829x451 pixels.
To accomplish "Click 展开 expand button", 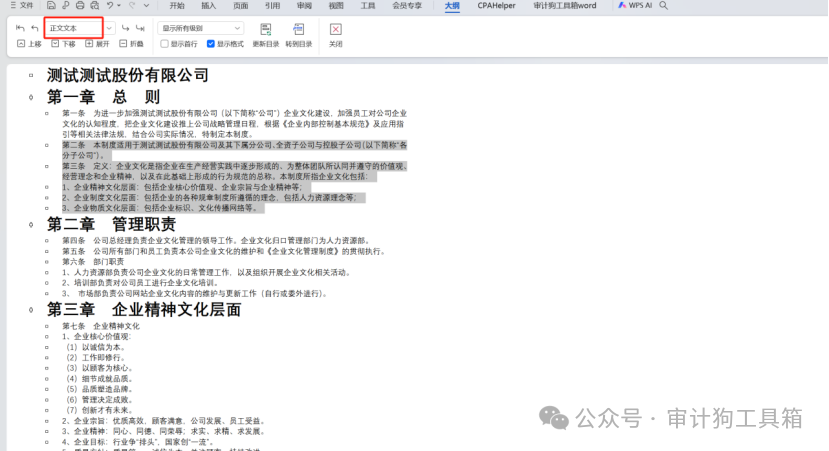I will [97, 44].
